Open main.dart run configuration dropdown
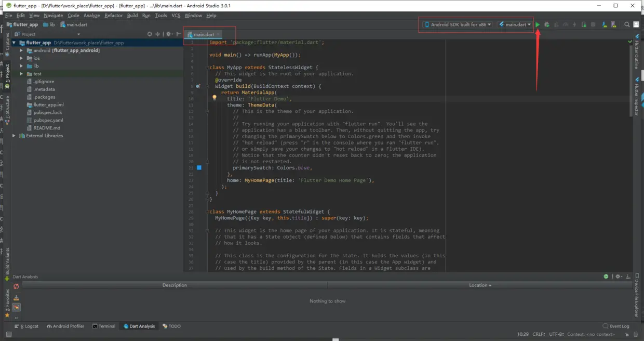This screenshot has height=341, width=644. point(515,24)
